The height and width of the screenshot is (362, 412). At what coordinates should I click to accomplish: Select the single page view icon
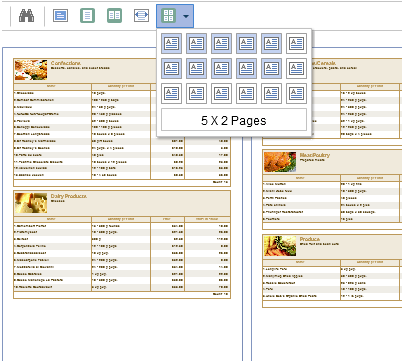pyautogui.click(x=60, y=16)
